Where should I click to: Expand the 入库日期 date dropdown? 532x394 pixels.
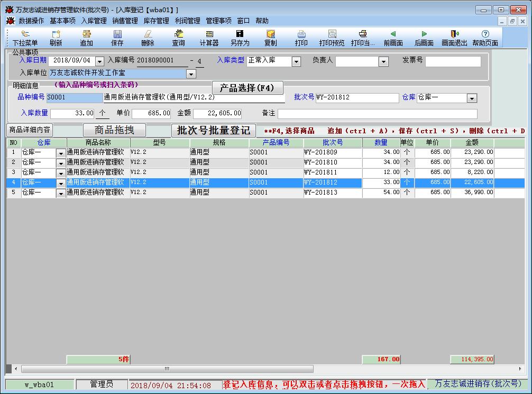(x=99, y=61)
